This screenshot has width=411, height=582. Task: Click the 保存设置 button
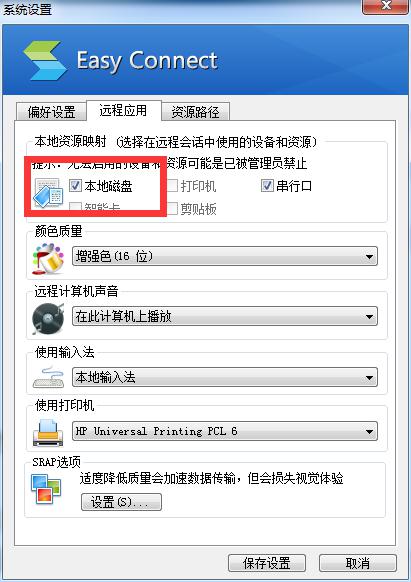click(x=267, y=563)
